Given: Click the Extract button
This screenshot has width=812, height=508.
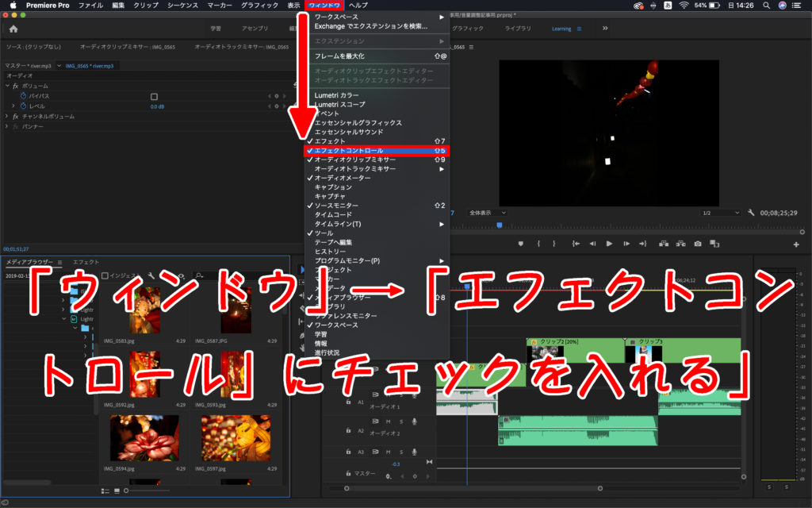Looking at the screenshot, I should tap(681, 244).
